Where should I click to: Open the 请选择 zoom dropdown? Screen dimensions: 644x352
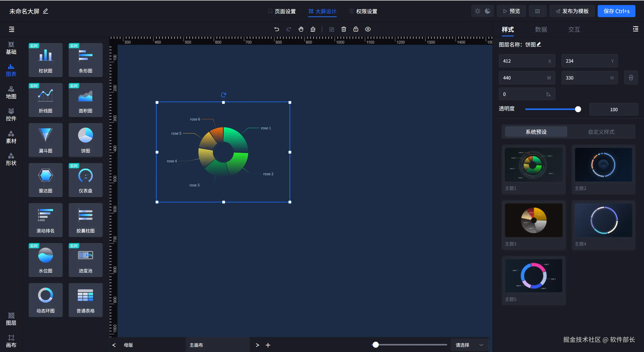click(x=469, y=345)
